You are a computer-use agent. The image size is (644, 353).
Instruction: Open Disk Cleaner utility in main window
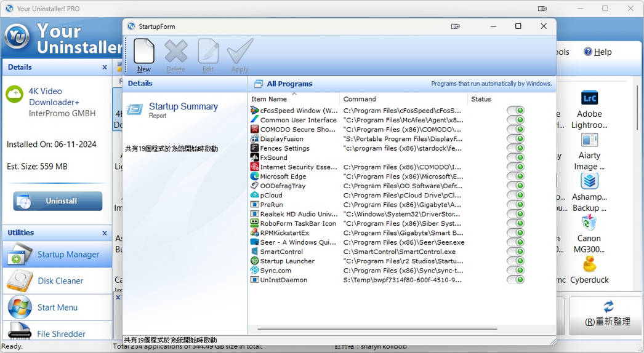point(57,281)
